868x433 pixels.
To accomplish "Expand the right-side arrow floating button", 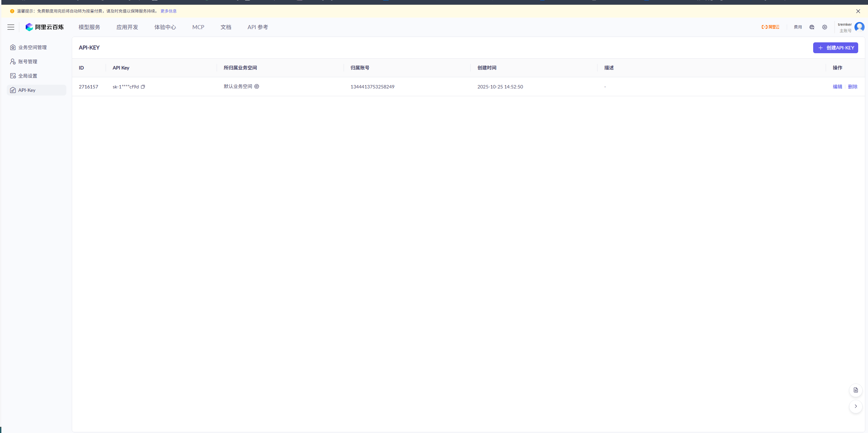I will [855, 406].
